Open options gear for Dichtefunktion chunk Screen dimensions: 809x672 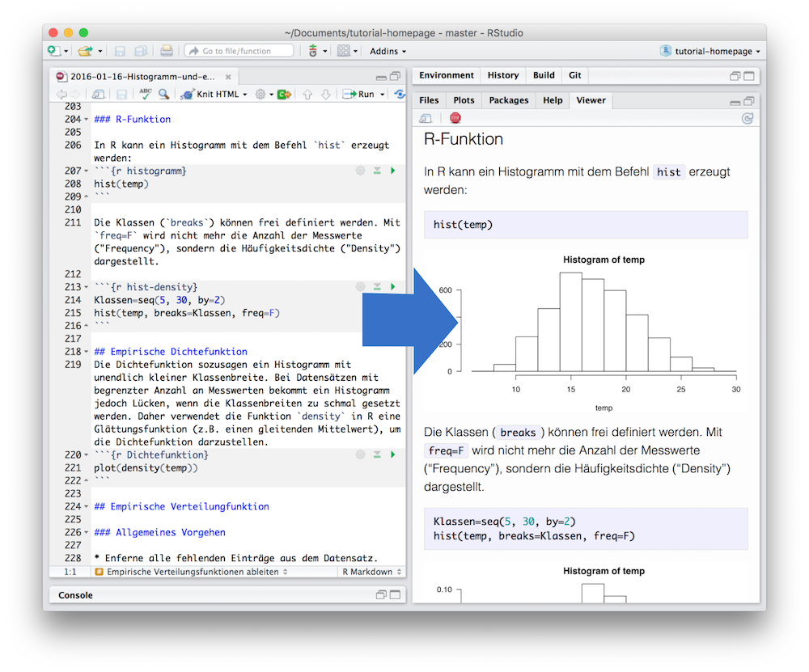361,454
